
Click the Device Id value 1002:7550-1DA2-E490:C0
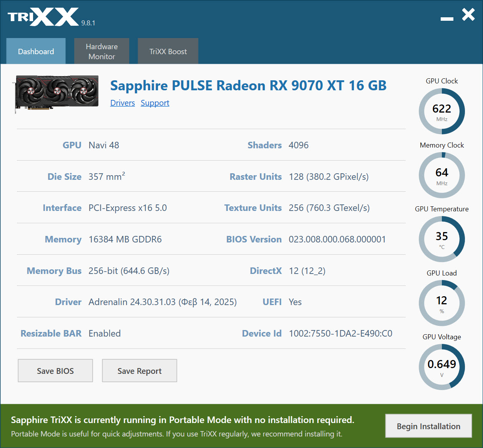click(341, 334)
